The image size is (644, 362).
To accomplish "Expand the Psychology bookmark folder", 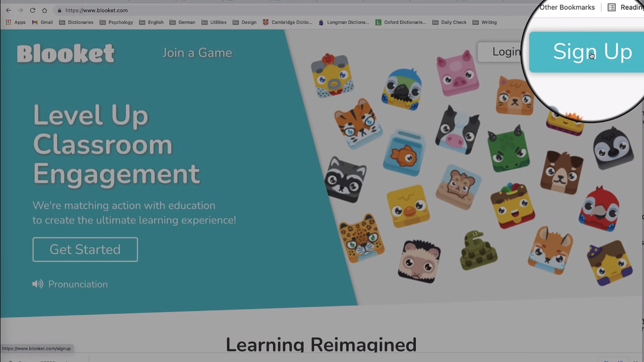I will tap(116, 22).
